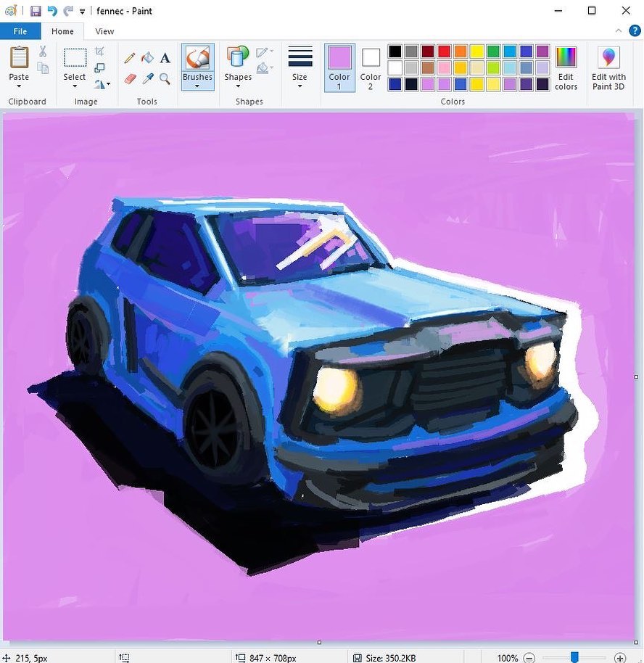
Task: Pick the dark red swatch
Action: pyautogui.click(x=428, y=52)
